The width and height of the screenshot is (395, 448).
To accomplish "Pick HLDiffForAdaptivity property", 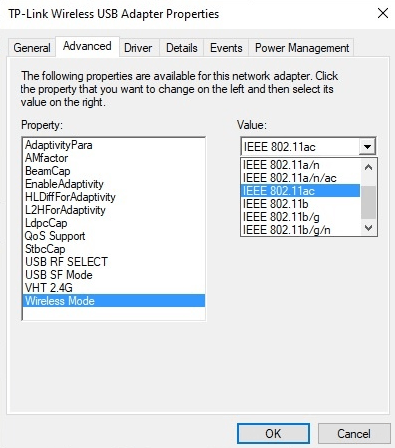I will pyautogui.click(x=114, y=197).
